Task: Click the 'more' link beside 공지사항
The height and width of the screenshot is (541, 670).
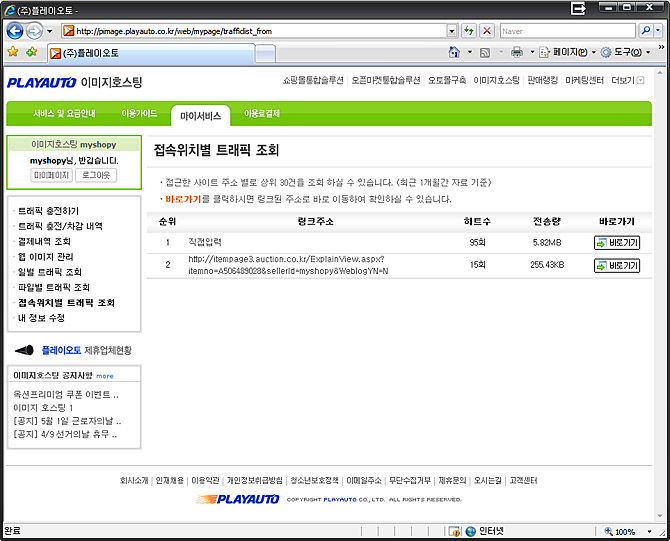Action: tap(105, 376)
